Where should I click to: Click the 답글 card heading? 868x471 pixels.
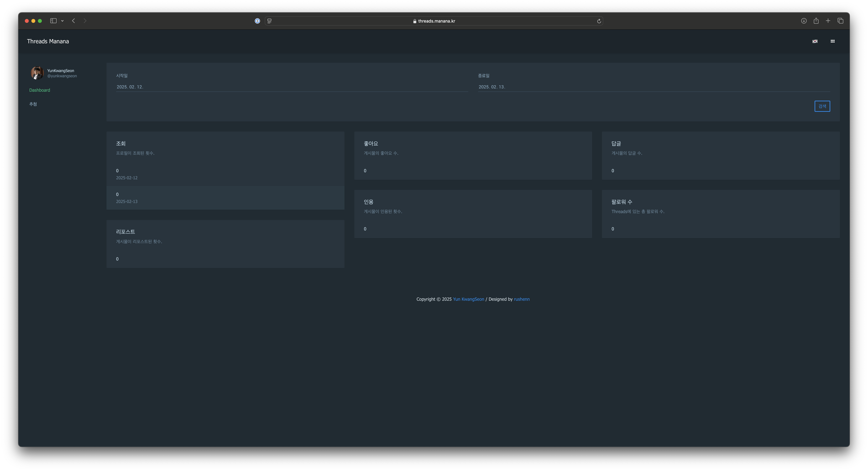616,144
